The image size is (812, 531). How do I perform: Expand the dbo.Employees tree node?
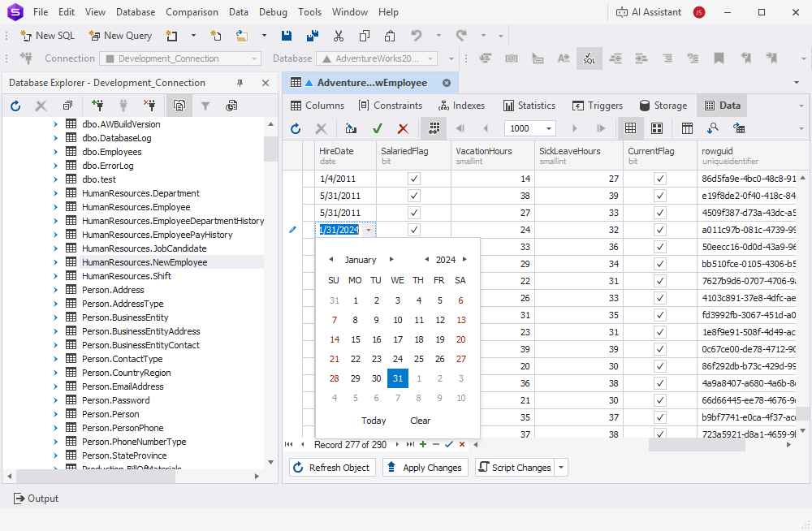coord(55,152)
